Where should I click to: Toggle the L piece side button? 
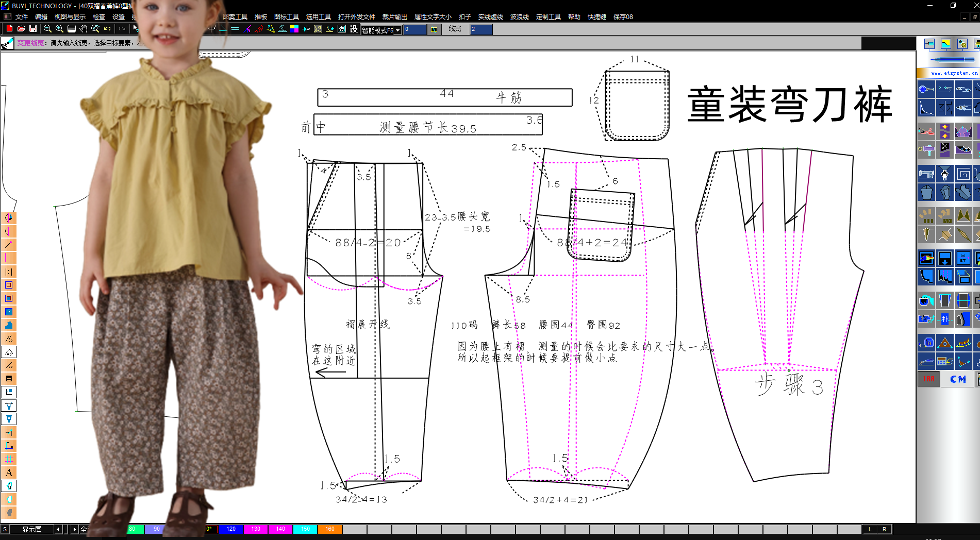870,529
